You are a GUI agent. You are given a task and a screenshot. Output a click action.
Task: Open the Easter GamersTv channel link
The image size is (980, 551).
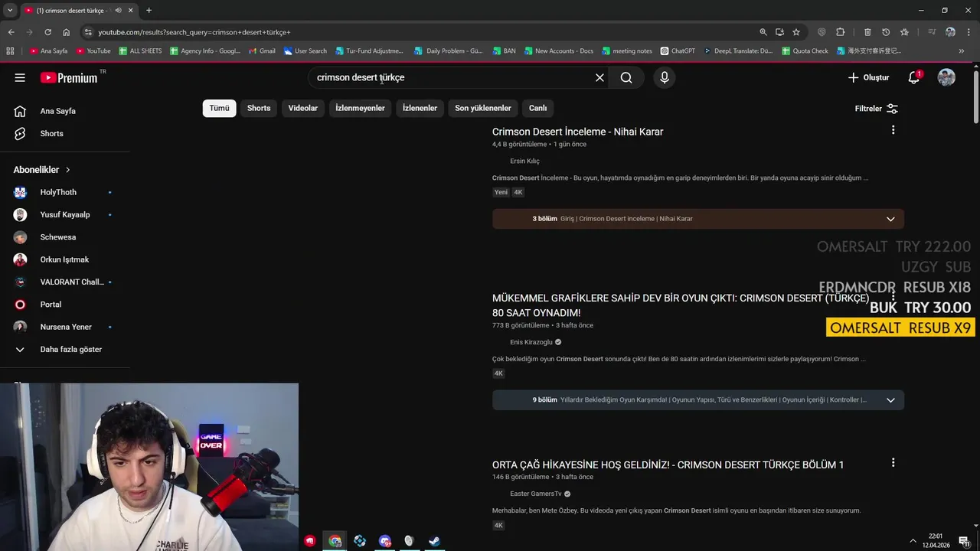point(536,494)
